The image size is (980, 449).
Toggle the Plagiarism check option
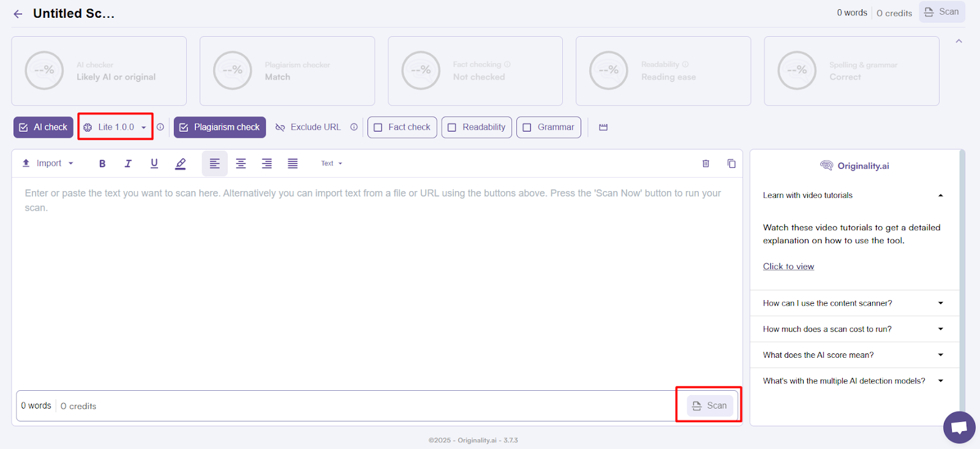pyautogui.click(x=220, y=127)
